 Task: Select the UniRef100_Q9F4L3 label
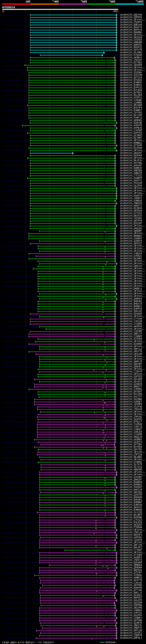point(131,638)
